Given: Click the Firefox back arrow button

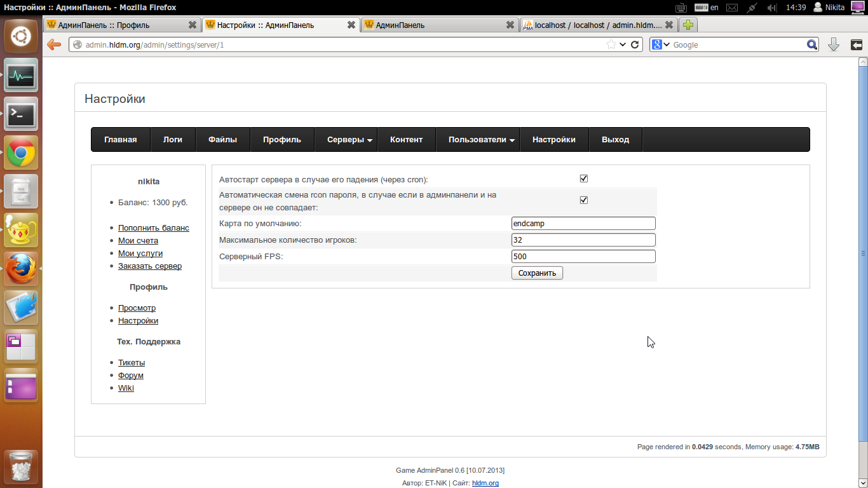Looking at the screenshot, I should pos(54,44).
